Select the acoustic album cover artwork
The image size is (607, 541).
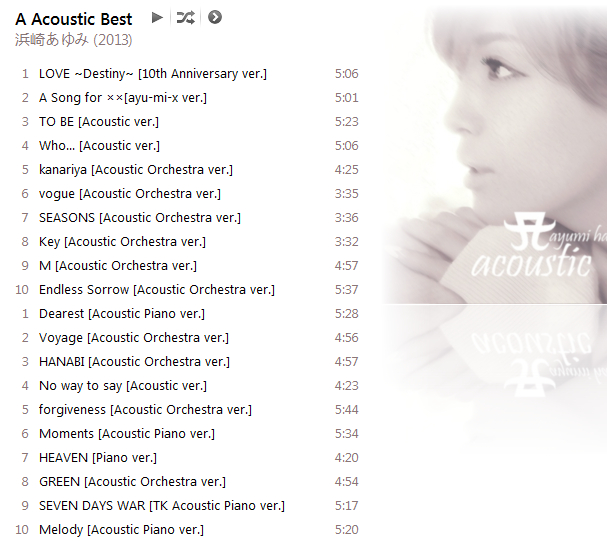pos(494,155)
